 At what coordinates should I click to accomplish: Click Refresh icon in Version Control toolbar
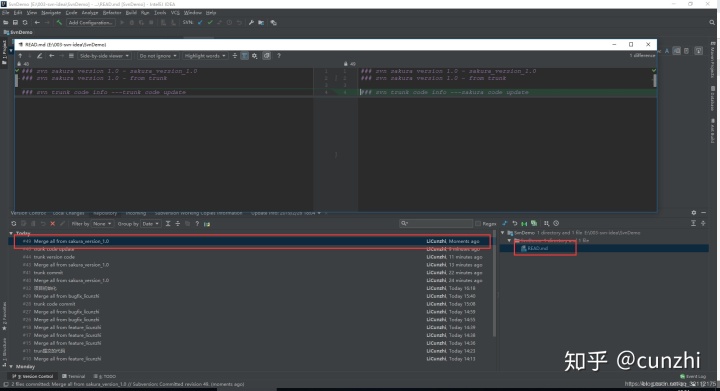[x=14, y=223]
